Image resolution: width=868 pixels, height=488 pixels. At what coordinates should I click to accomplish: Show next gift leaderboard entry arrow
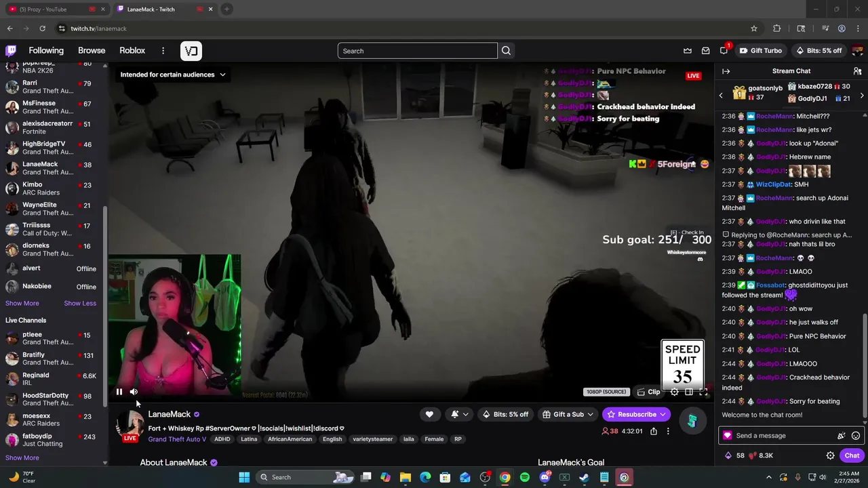pyautogui.click(x=861, y=96)
